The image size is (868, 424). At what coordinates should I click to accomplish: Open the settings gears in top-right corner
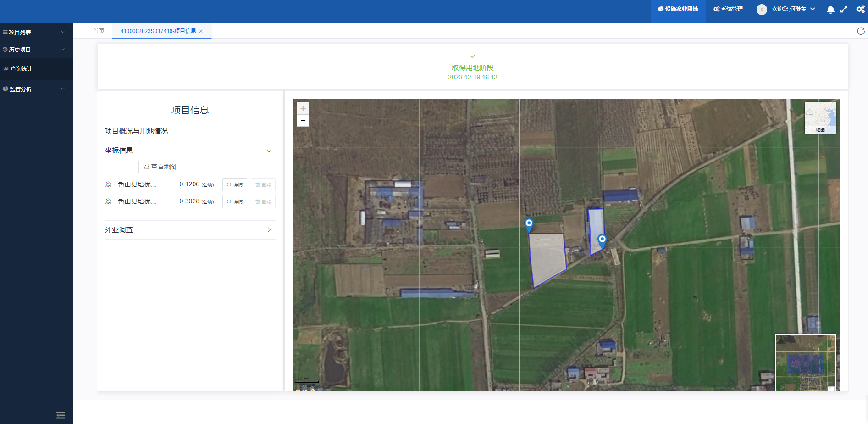click(860, 9)
